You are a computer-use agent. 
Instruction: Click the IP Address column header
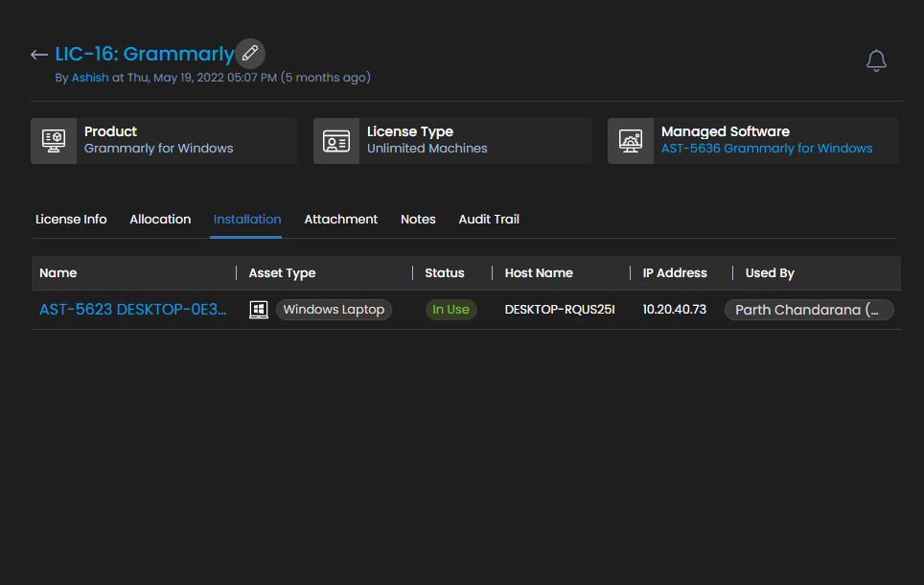coord(675,273)
